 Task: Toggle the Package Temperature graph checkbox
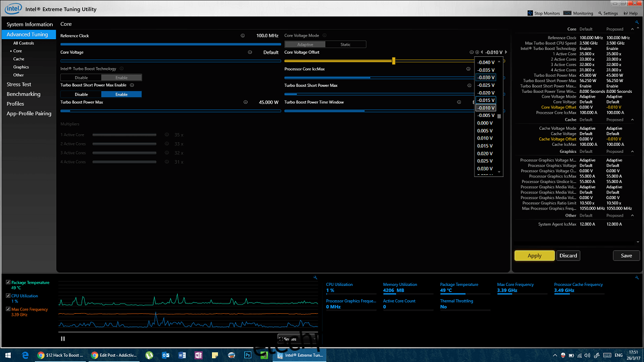pyautogui.click(x=8, y=282)
